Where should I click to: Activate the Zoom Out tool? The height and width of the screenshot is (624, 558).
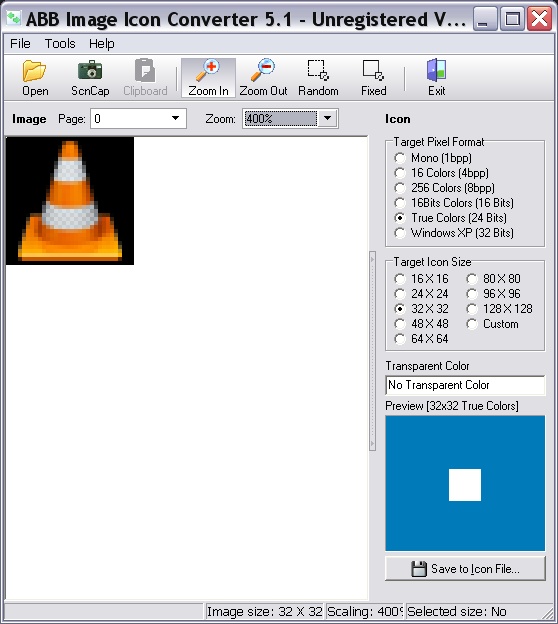tap(263, 78)
